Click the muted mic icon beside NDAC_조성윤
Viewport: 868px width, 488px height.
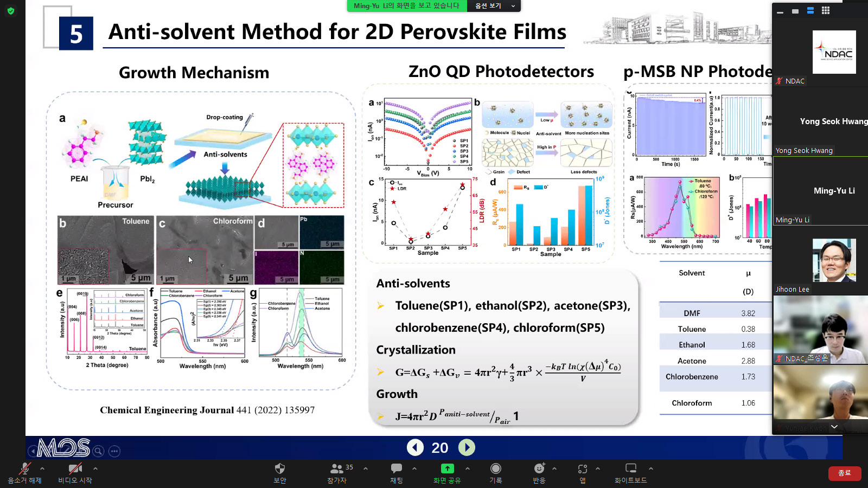780,358
